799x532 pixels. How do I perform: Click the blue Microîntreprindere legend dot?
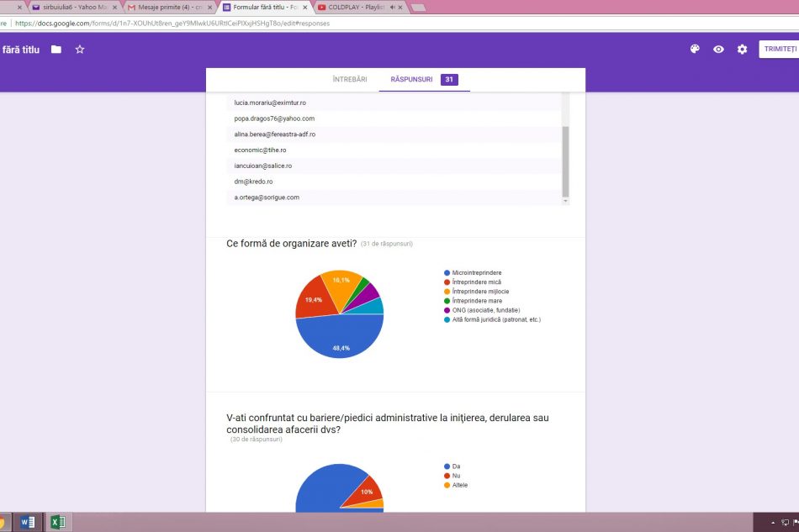pos(447,273)
